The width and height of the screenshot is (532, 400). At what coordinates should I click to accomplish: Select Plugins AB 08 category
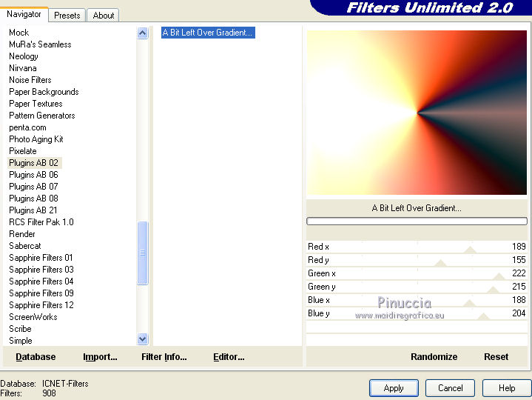point(33,199)
